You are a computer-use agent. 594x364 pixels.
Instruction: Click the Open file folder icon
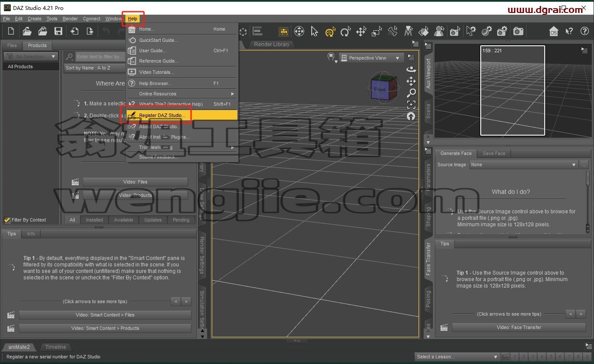point(27,31)
